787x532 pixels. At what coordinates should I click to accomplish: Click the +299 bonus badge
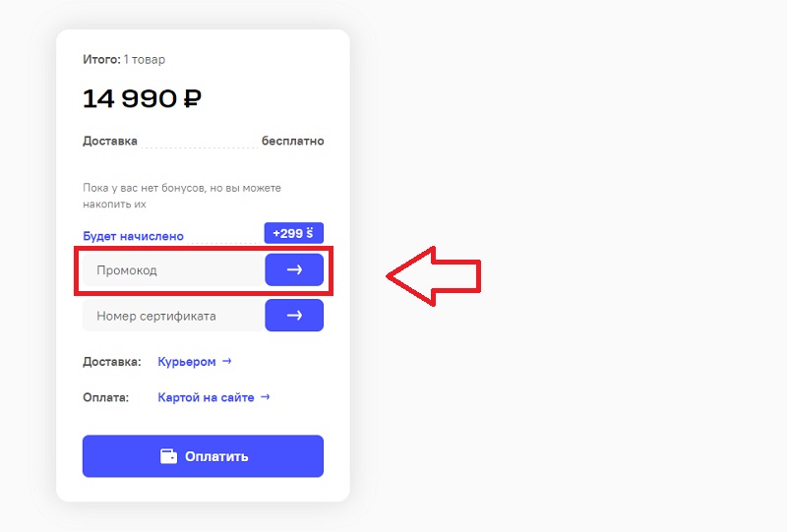click(x=293, y=234)
